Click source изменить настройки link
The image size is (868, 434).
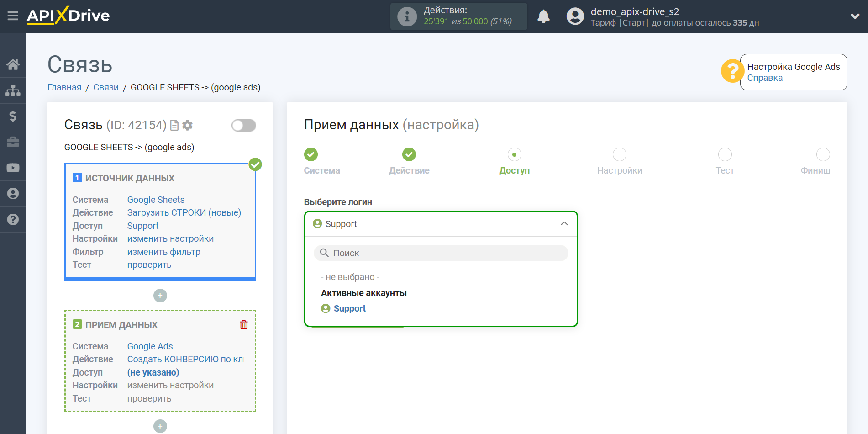pos(170,238)
